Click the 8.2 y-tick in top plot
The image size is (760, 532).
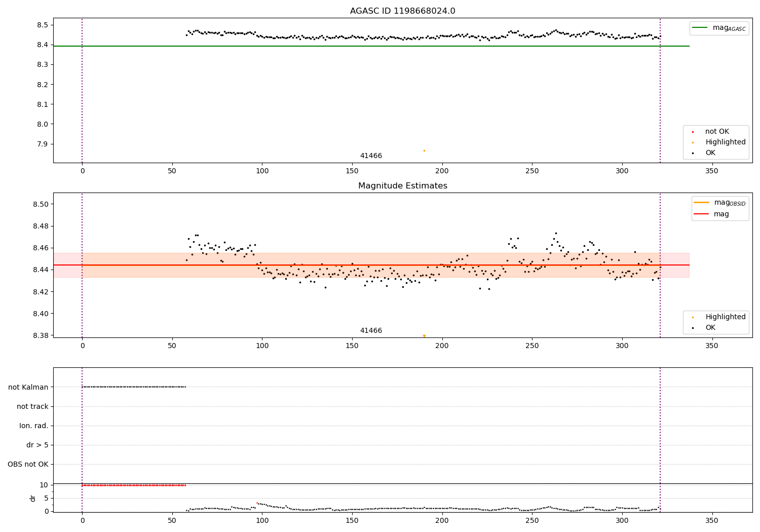43,85
